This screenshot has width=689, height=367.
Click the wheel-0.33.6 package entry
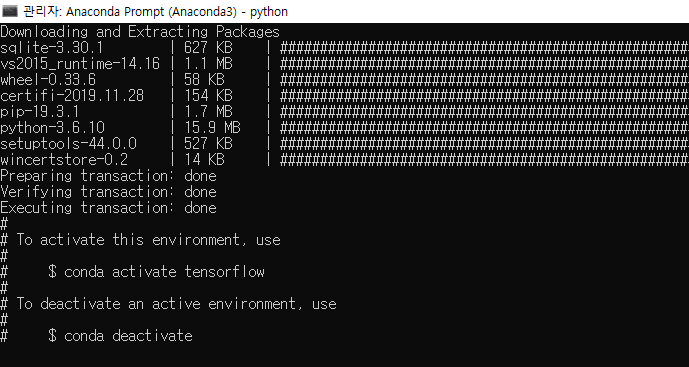[x=48, y=80]
